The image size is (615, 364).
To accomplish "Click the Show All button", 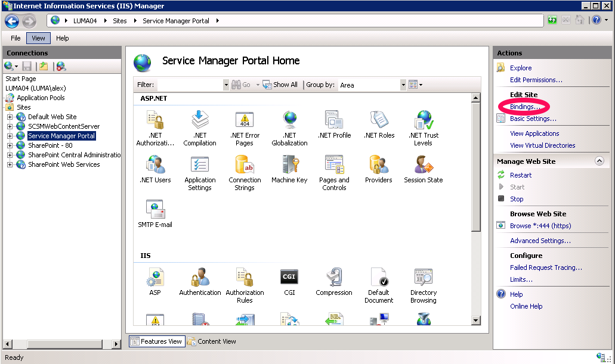I will (x=280, y=85).
